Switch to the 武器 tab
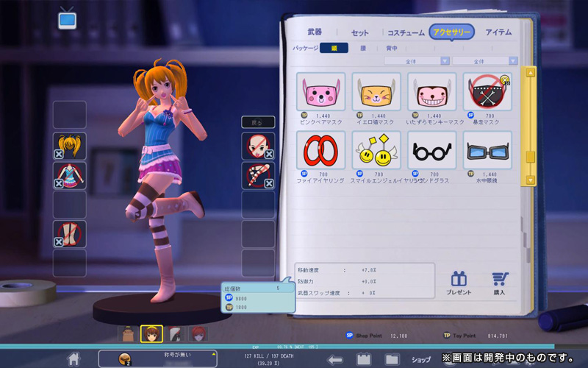 point(315,32)
